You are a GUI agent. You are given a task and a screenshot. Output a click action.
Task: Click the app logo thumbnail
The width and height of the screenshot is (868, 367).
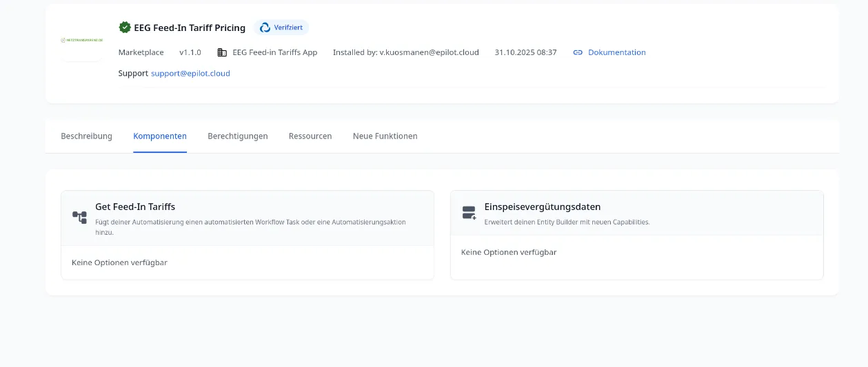click(81, 40)
